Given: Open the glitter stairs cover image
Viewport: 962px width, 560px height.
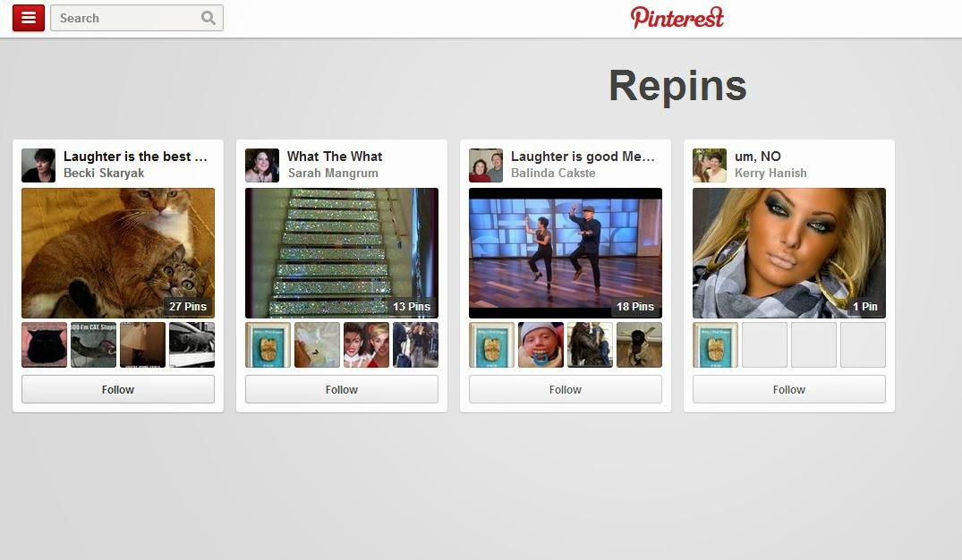Looking at the screenshot, I should click(x=342, y=252).
